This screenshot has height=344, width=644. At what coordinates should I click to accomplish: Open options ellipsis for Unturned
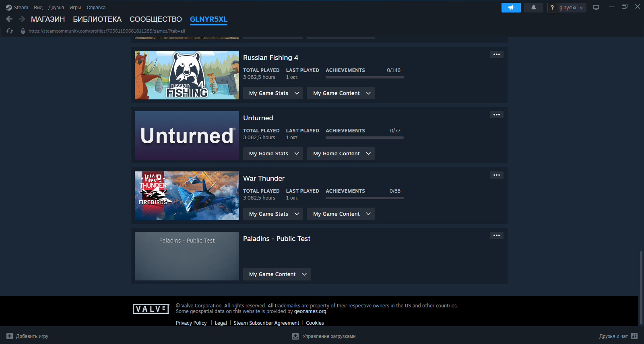(497, 115)
